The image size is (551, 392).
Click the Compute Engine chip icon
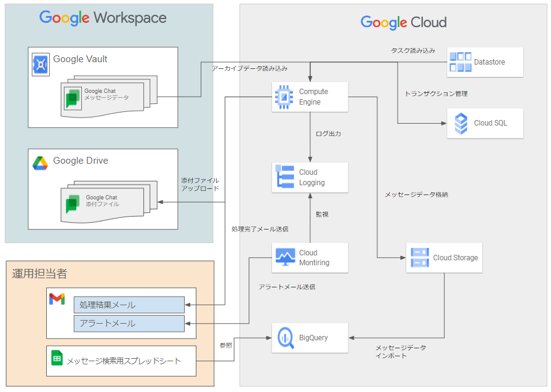pyautogui.click(x=284, y=97)
